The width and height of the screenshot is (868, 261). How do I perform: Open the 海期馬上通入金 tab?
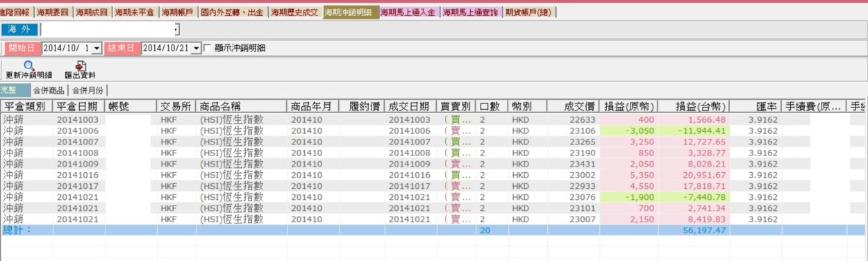409,12
